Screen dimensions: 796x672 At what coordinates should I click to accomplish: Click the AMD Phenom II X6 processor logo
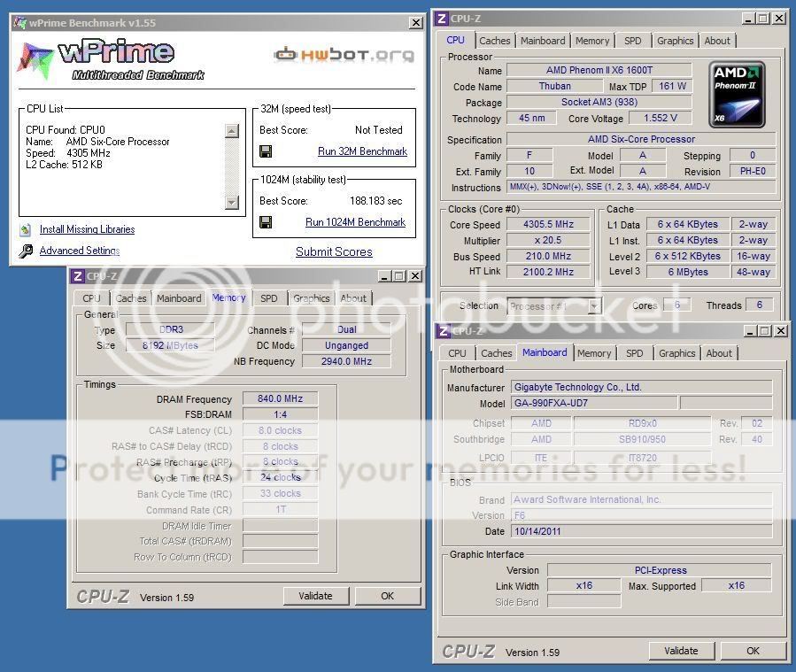coord(737,95)
